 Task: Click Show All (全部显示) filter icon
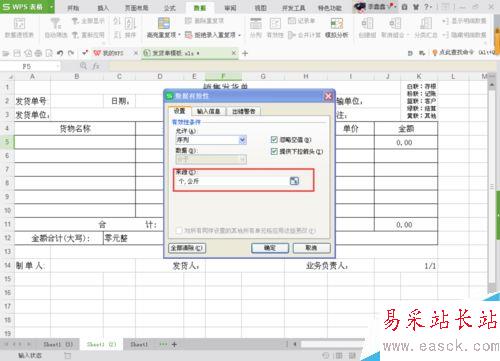pos(75,21)
